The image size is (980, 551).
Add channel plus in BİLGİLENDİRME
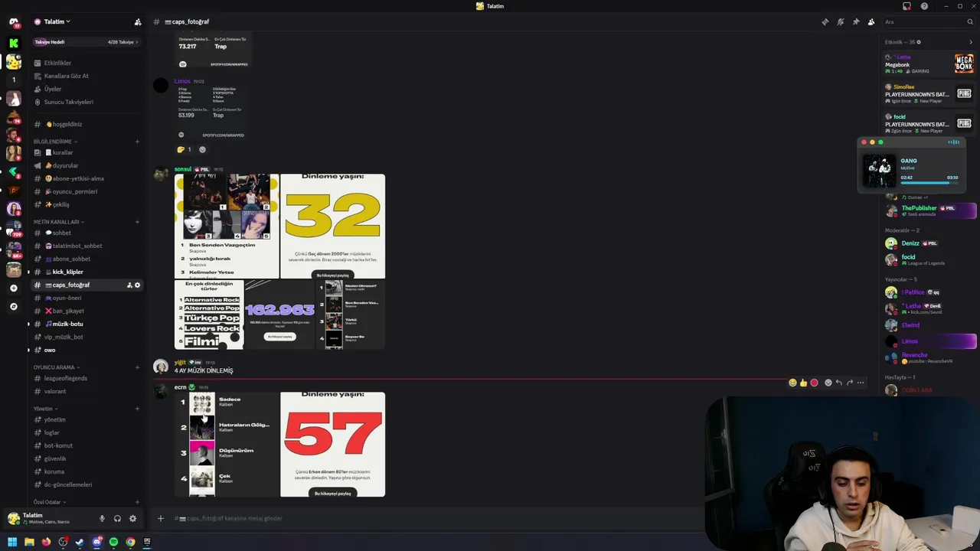click(138, 142)
